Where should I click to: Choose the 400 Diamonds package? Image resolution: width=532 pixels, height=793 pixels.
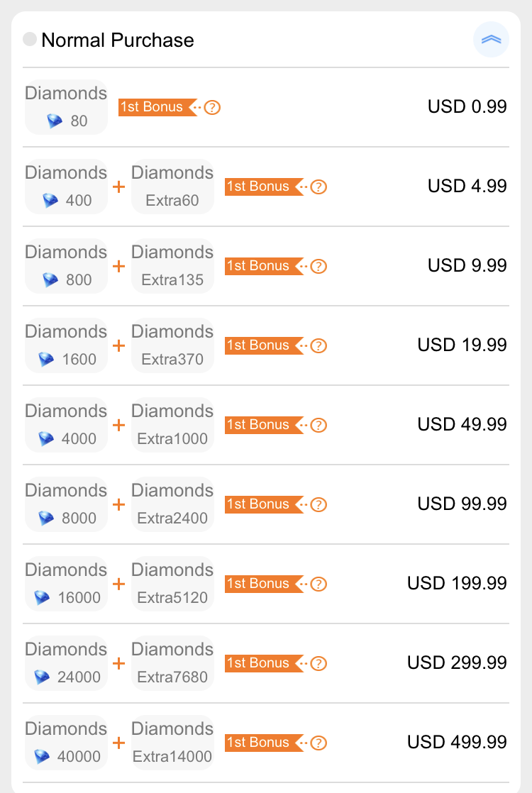(66, 187)
